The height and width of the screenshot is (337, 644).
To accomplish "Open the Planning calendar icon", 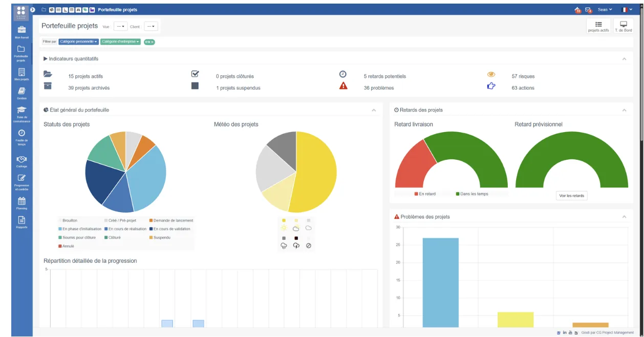I will click(22, 201).
